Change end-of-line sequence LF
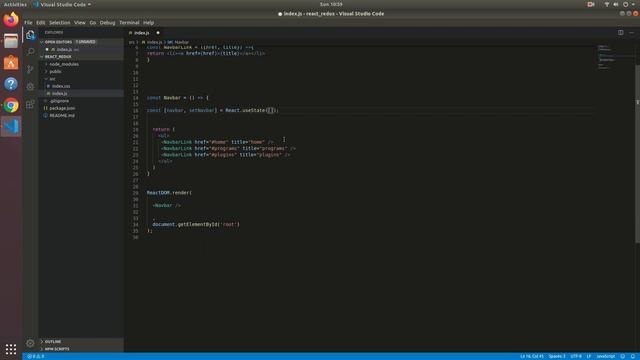640x360 pixels. tap(589, 356)
